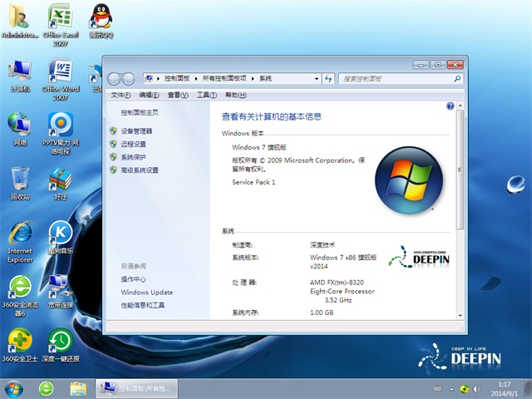Open recent pages dropdown beside Forward
This screenshot has width=532, height=399.
click(x=139, y=80)
